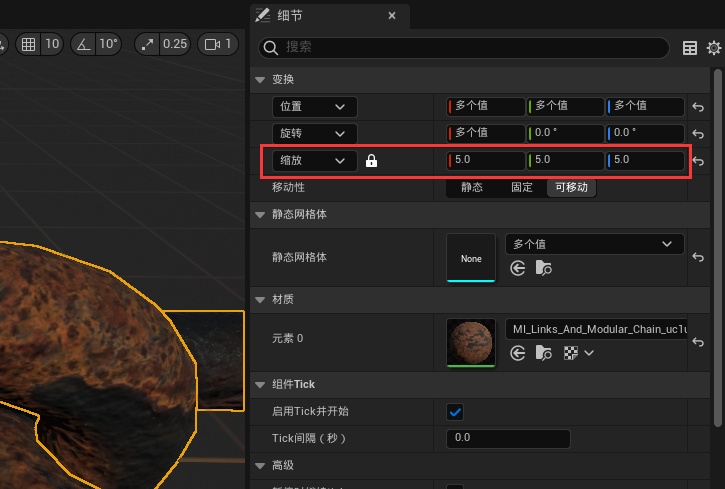Browse to static mesh in content browser
Image resolution: width=725 pixels, height=489 pixels.
pos(543,268)
